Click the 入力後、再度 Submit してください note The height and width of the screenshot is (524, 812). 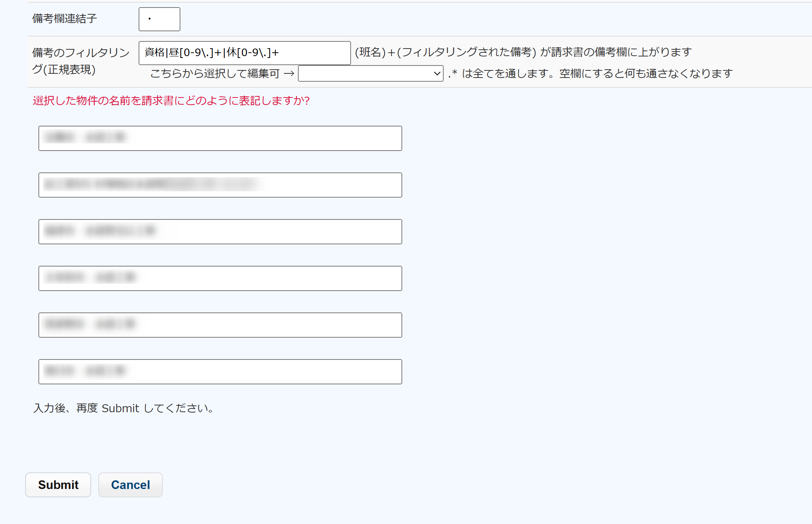coord(124,408)
